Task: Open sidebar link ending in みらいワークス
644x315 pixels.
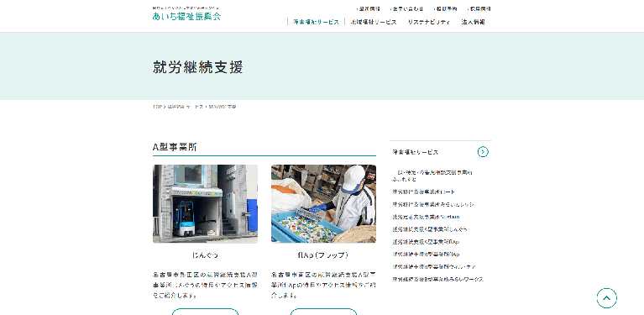Action: click(x=437, y=279)
